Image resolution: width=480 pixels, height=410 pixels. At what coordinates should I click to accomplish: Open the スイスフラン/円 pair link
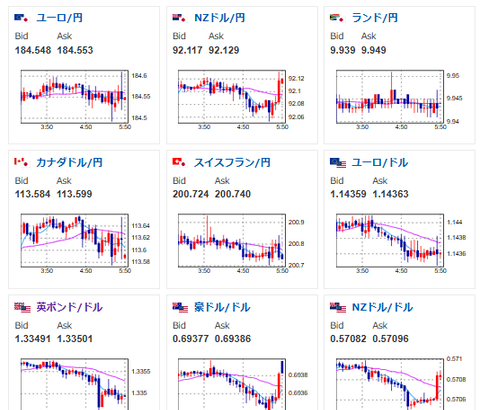[232, 162]
